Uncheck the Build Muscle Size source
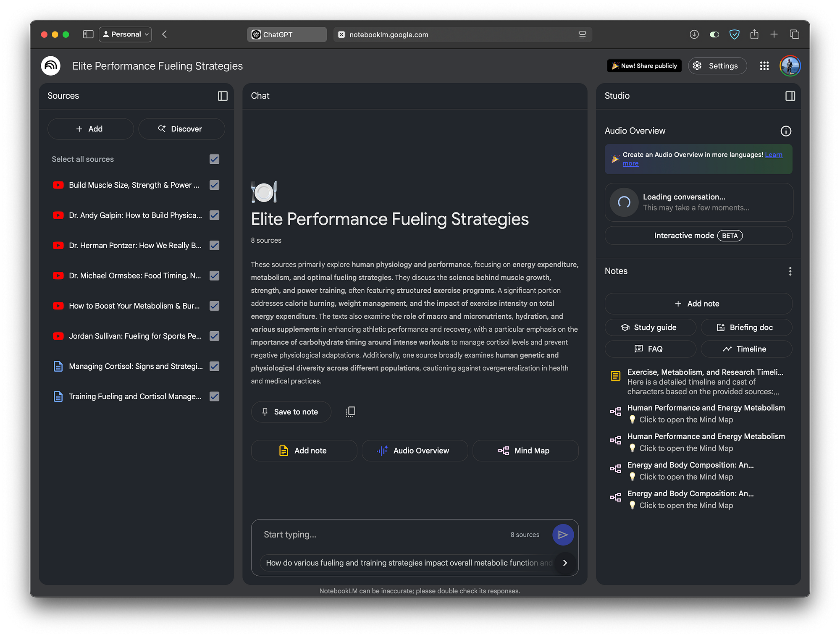This screenshot has width=840, height=637. coord(214,185)
